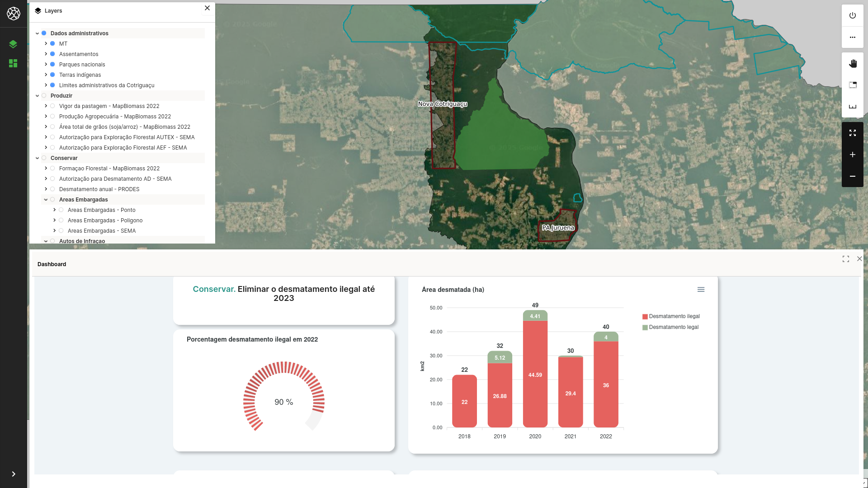Collapse the Areas Embargadas group
This screenshot has height=488, width=868.
(46, 200)
